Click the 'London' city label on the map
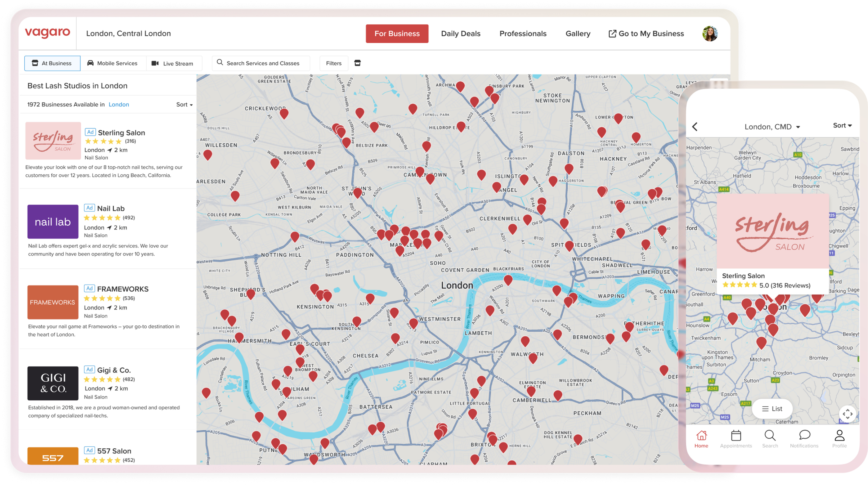The image size is (868, 485). 457,285
